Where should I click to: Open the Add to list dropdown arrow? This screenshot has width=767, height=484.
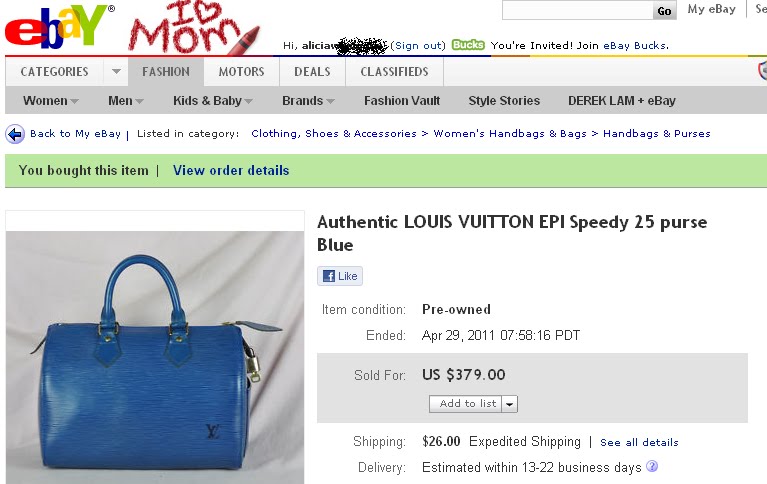pyautogui.click(x=510, y=404)
